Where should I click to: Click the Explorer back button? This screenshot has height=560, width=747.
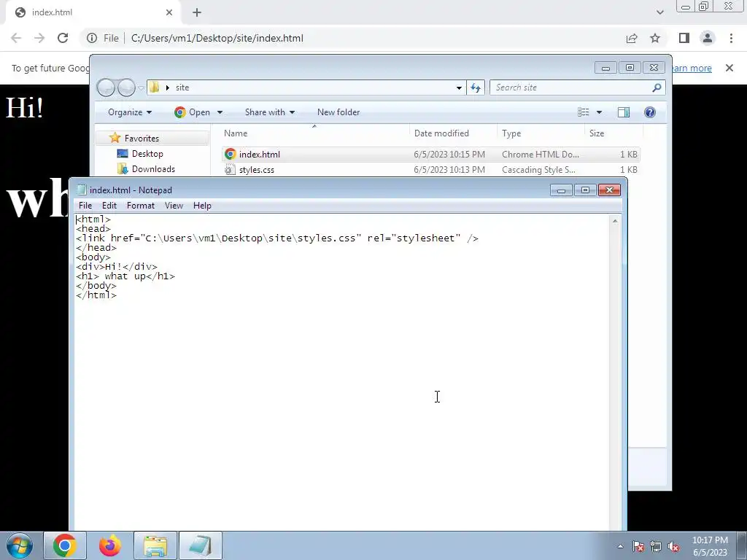pos(106,87)
